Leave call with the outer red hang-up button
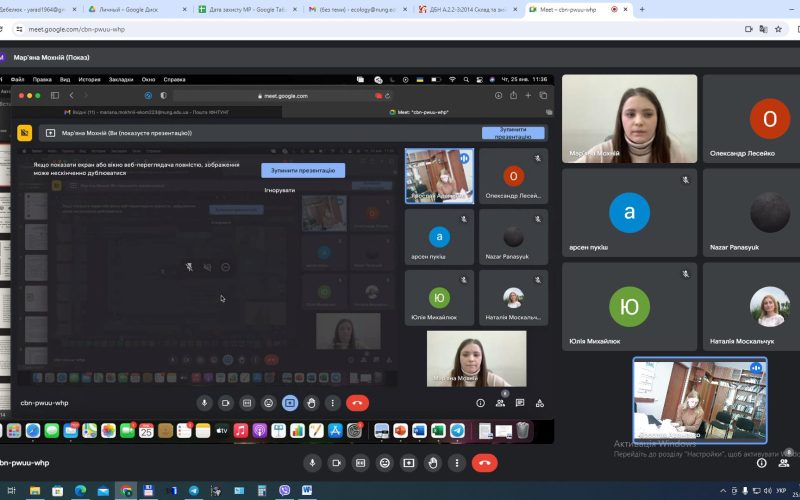Image resolution: width=800 pixels, height=500 pixels. [485, 463]
